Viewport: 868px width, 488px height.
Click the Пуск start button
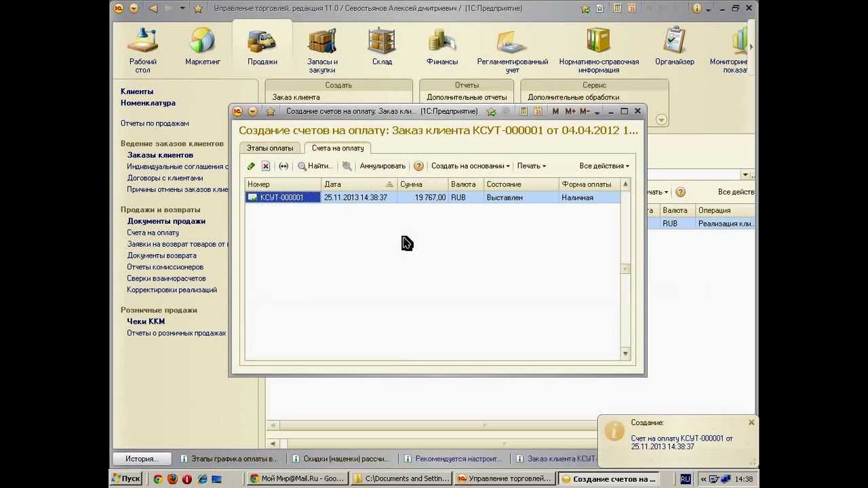(x=126, y=479)
